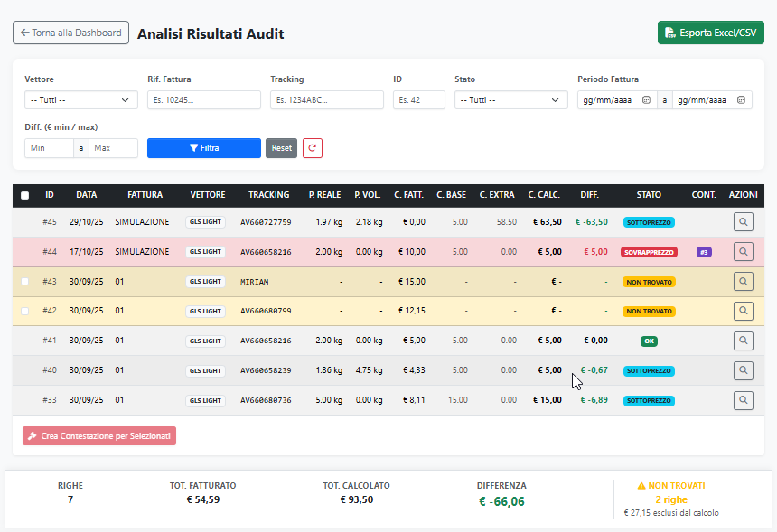Click the blue Filtra button
The height and width of the screenshot is (532, 777).
point(203,148)
